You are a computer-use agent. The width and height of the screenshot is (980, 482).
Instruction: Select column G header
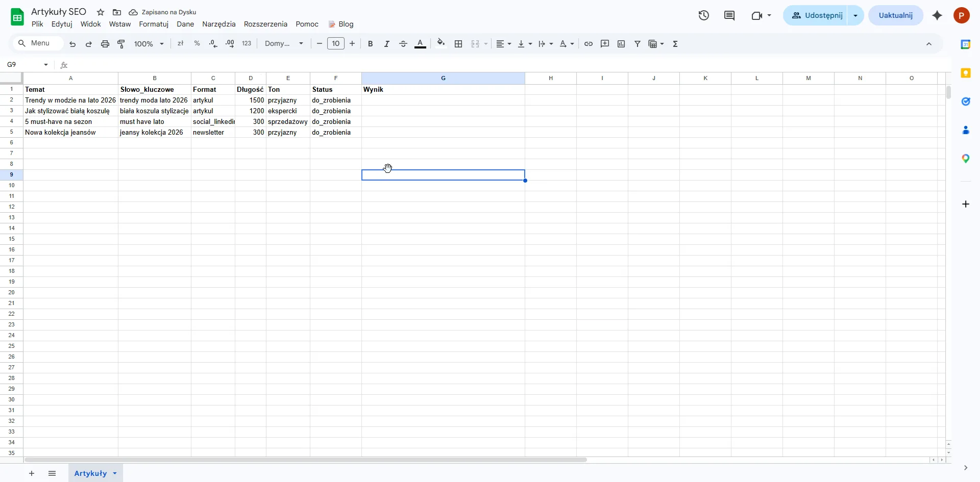443,78
